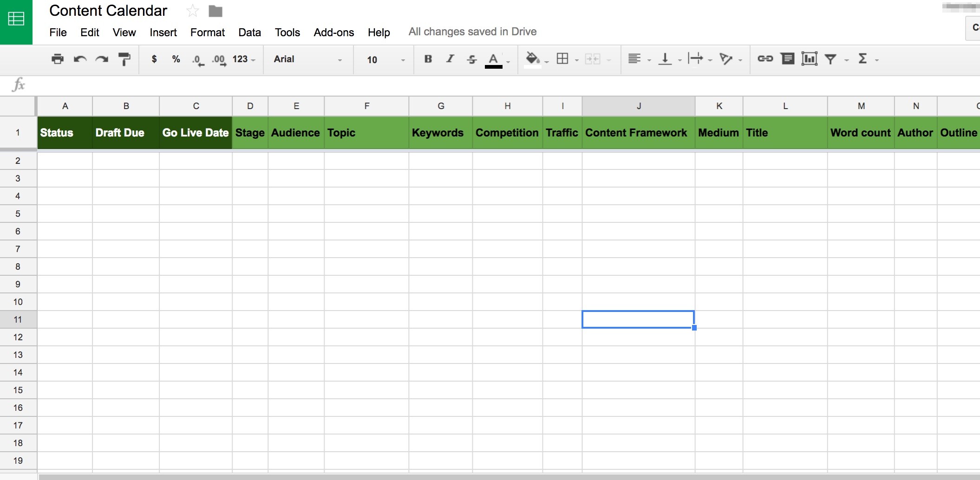The width and height of the screenshot is (980, 480).
Task: Select the Status header cell
Action: [x=65, y=133]
